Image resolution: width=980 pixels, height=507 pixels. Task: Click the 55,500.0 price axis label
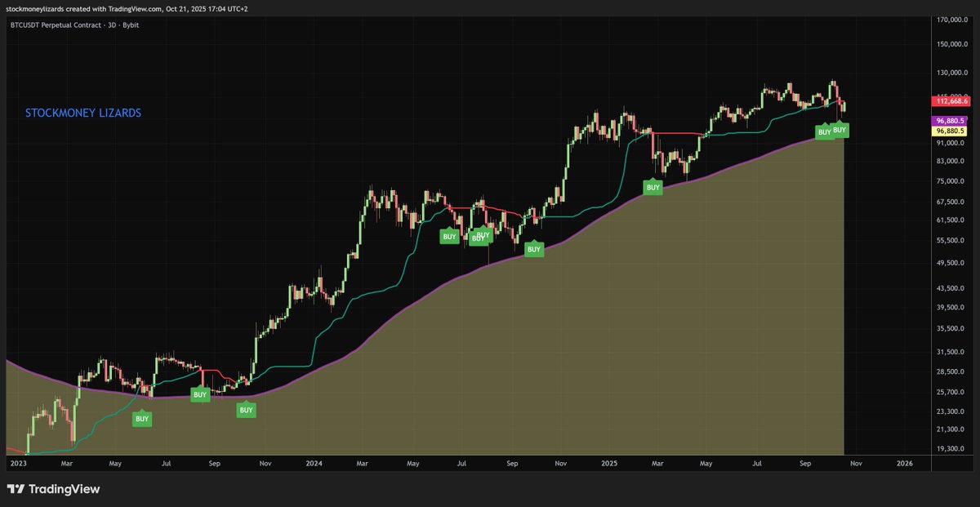[951, 240]
